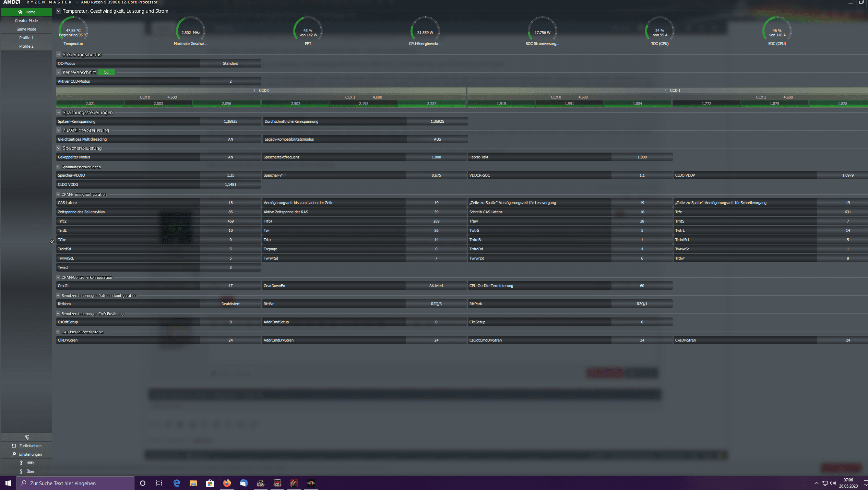Click the reset icon beside Zurücksetzen
The width and height of the screenshot is (868, 490).
[14, 446]
